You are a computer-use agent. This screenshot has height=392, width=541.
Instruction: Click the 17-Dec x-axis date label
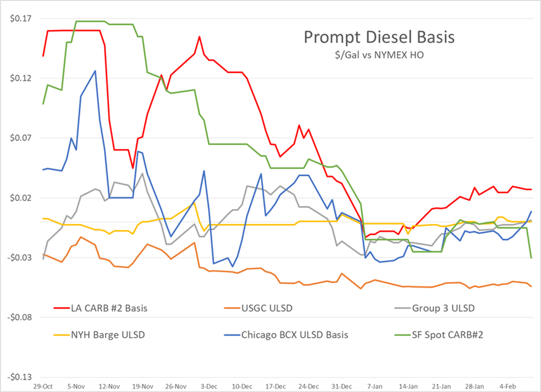[x=276, y=386]
